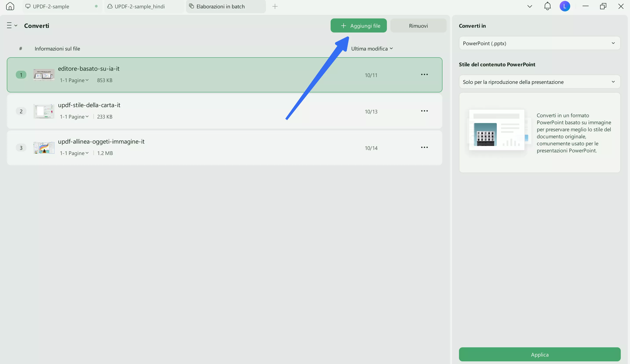Click the new tab plus icon
This screenshot has width=630, height=364.
[275, 7]
